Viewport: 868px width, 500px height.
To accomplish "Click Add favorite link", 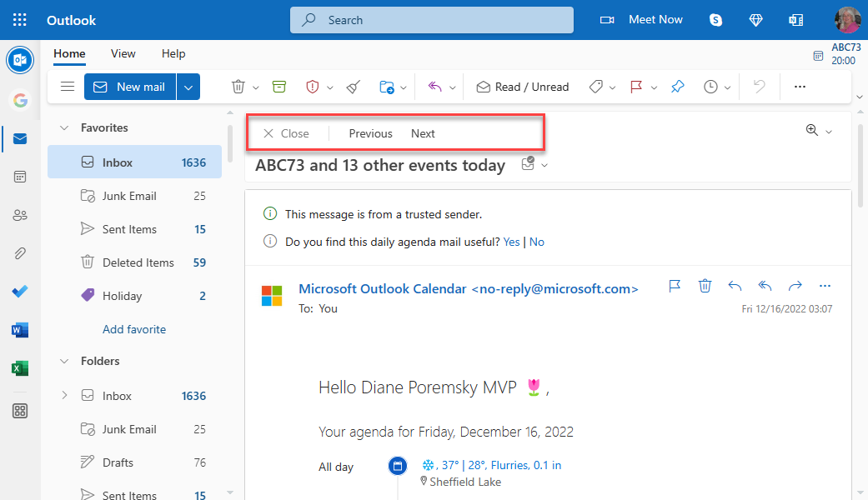I will tap(134, 329).
